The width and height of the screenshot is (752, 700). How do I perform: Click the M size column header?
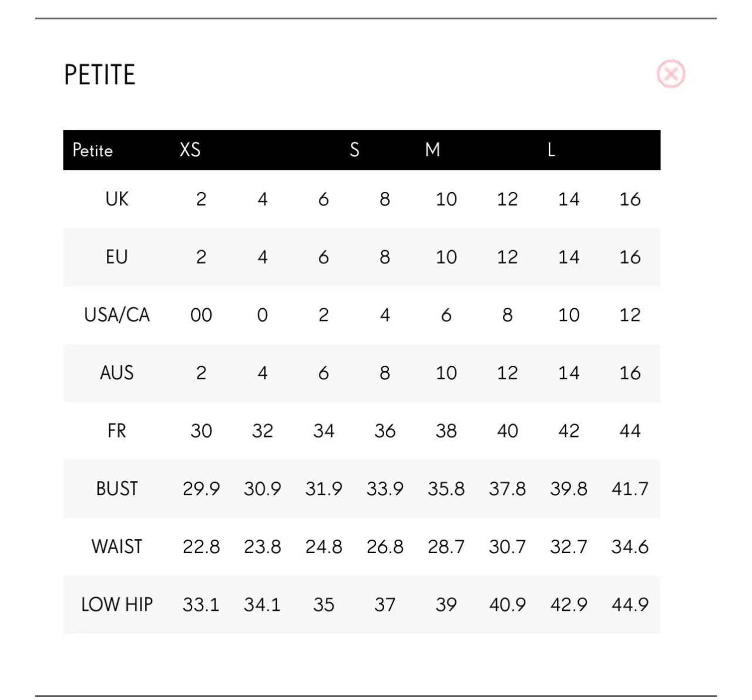(432, 150)
